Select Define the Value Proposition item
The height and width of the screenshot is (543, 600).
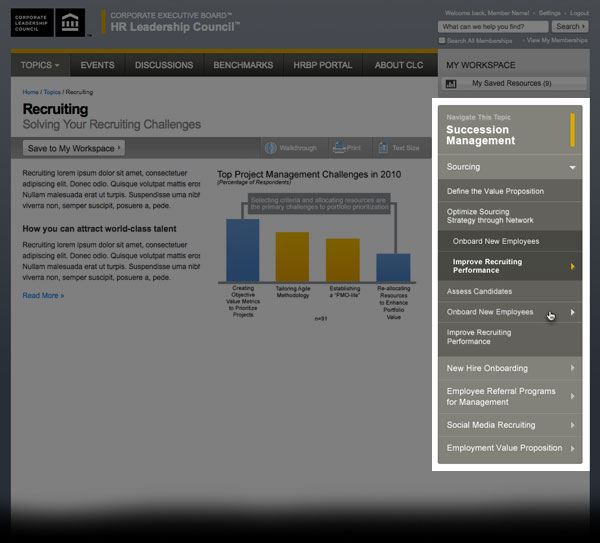510,191
